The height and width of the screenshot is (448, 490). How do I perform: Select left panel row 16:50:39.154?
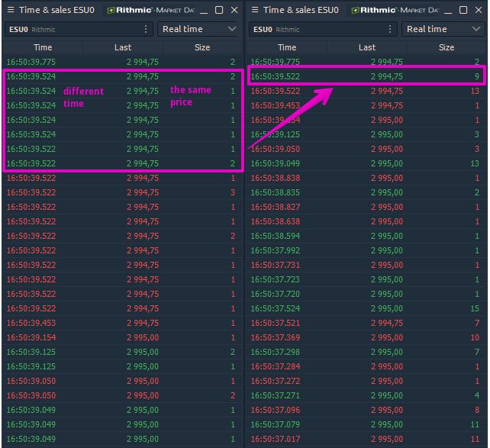pyautogui.click(x=122, y=337)
